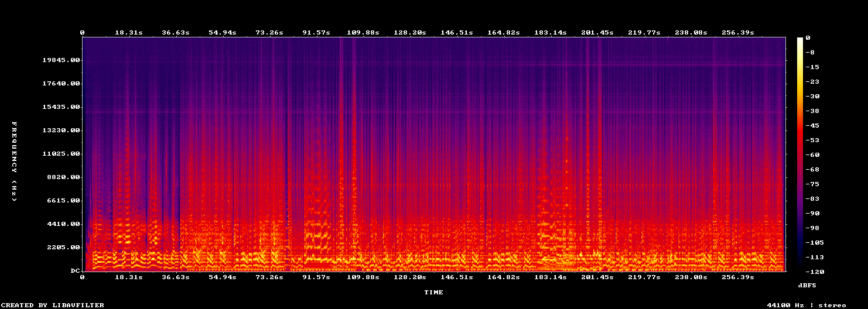Click 54.94s on the upper time axis
The height and width of the screenshot is (309, 868).
click(x=223, y=32)
